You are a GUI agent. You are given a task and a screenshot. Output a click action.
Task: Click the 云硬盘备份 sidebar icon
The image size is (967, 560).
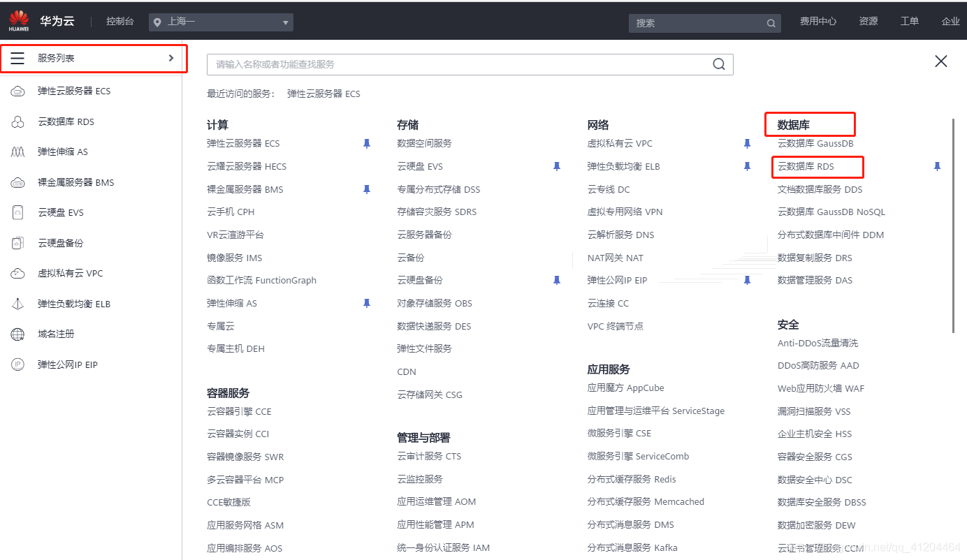point(17,243)
